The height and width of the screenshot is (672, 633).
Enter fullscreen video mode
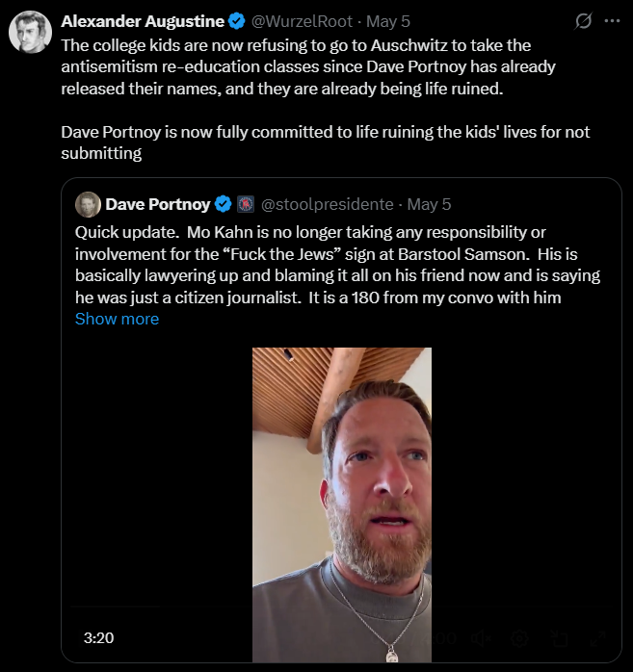click(x=596, y=637)
